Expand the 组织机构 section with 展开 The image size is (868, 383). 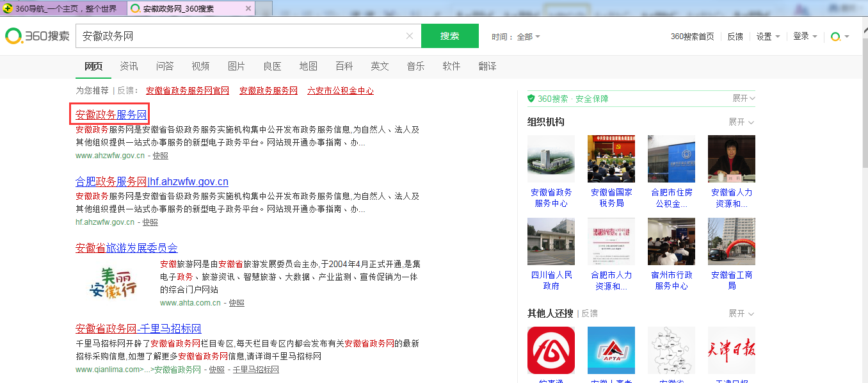click(741, 122)
